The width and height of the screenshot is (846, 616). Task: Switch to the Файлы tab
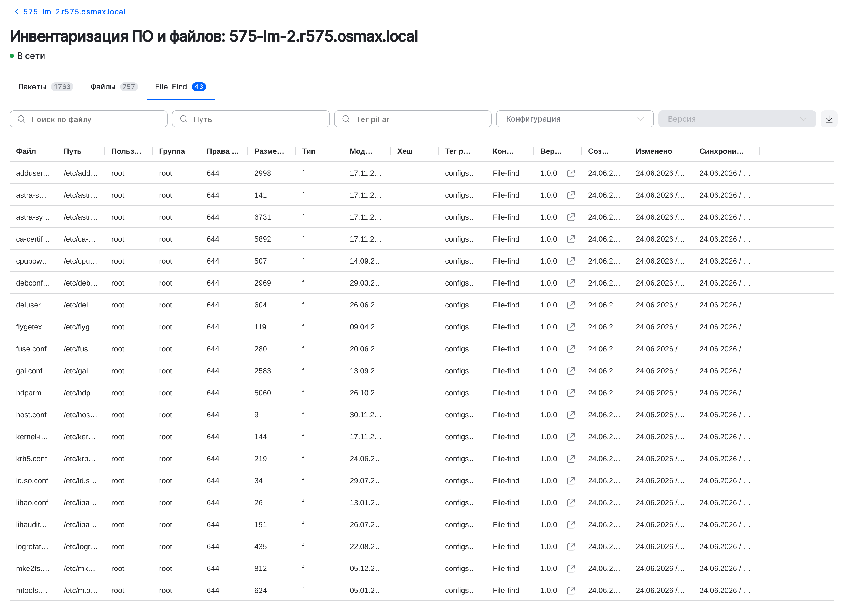tap(114, 87)
